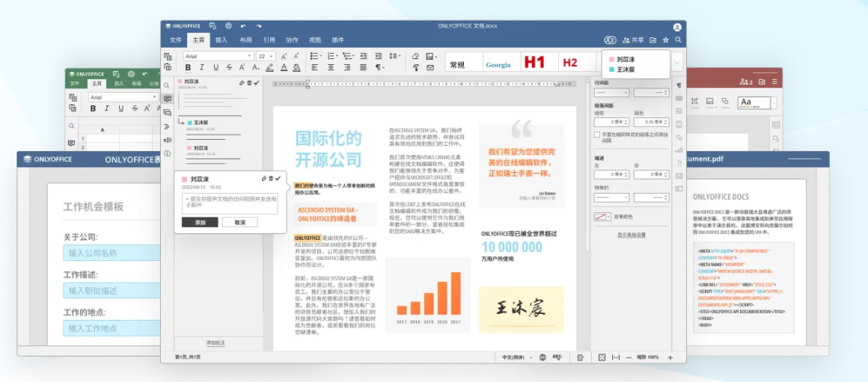Open the table settings icon in right sidebar
This screenshot has height=382, width=868.
(x=679, y=99)
